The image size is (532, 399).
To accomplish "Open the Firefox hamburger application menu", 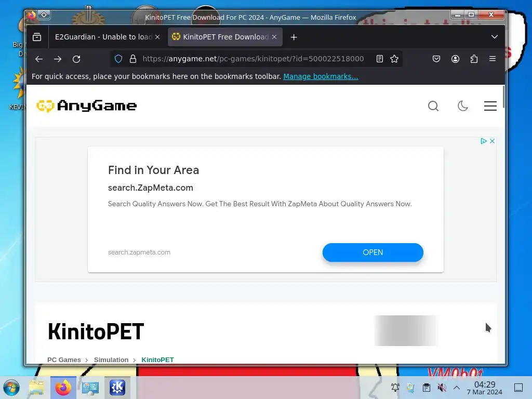I will tap(493, 59).
